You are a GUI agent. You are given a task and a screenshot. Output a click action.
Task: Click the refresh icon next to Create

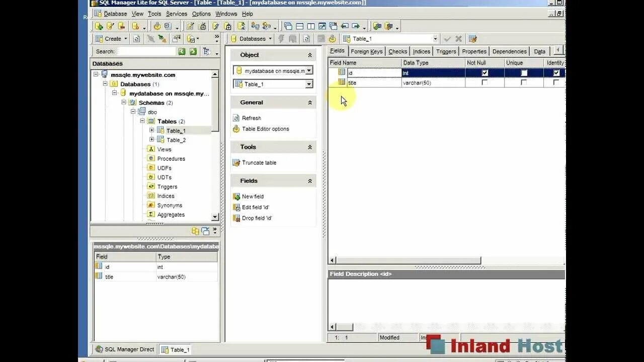tap(136, 39)
